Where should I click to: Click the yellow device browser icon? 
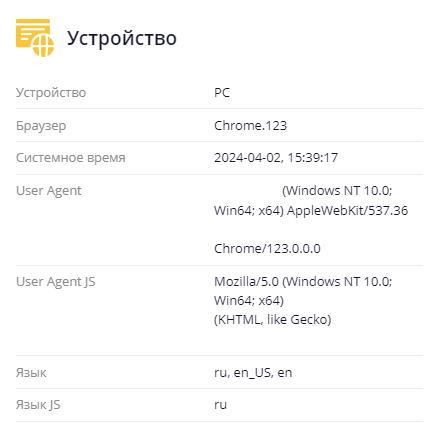coord(35,38)
